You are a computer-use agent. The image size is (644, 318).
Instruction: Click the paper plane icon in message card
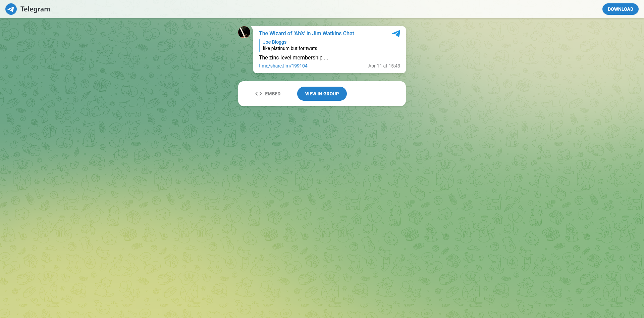click(x=396, y=34)
